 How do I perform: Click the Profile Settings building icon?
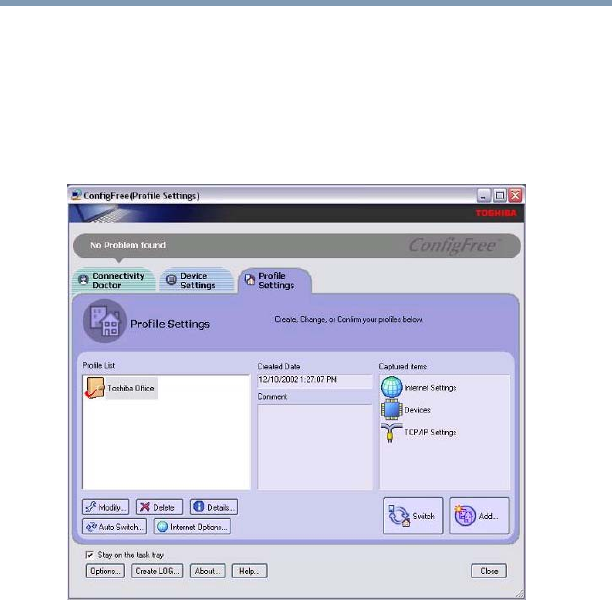pos(105,321)
